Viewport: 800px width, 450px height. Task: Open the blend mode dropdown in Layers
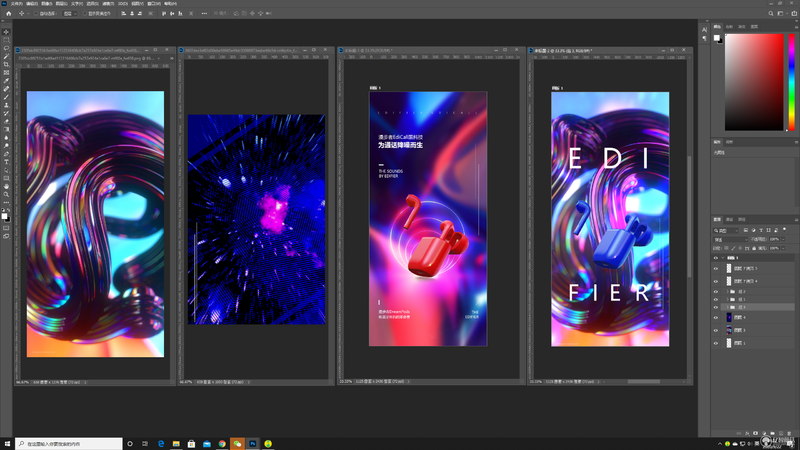[x=731, y=239]
